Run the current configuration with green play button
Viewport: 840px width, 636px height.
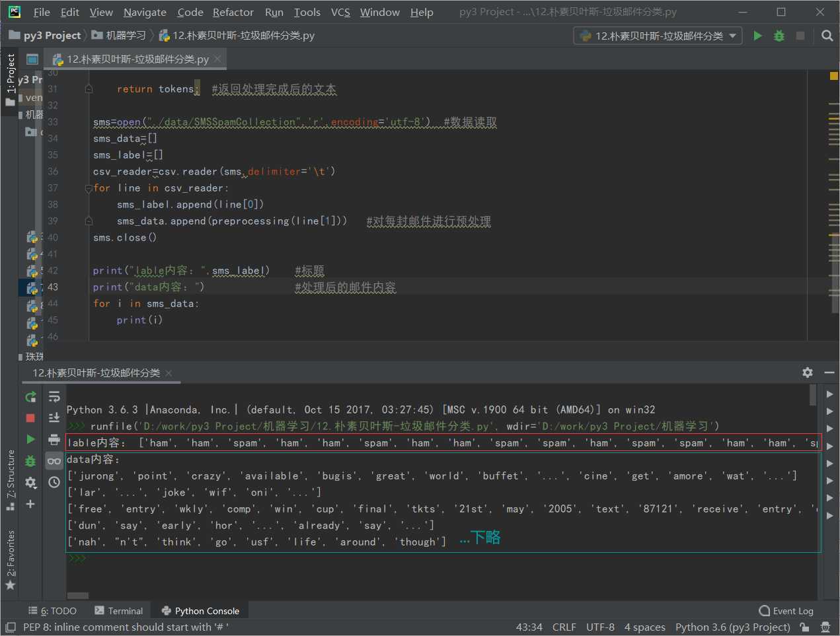coord(757,36)
